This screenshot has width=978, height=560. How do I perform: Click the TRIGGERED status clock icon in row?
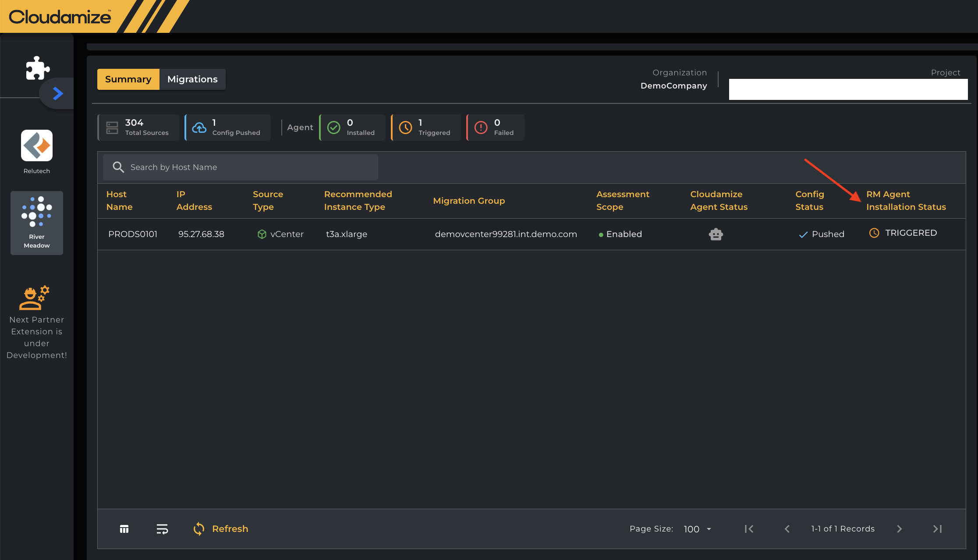874,233
